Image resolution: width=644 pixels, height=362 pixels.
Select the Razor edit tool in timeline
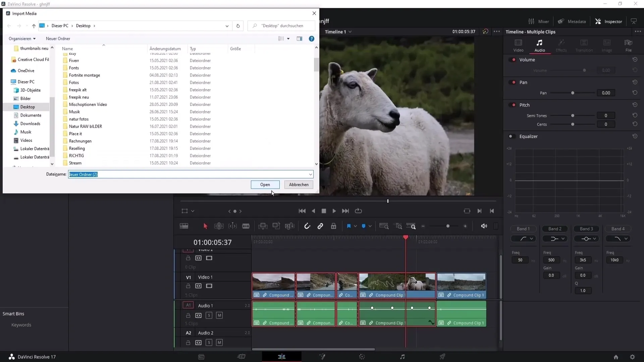[246, 226]
